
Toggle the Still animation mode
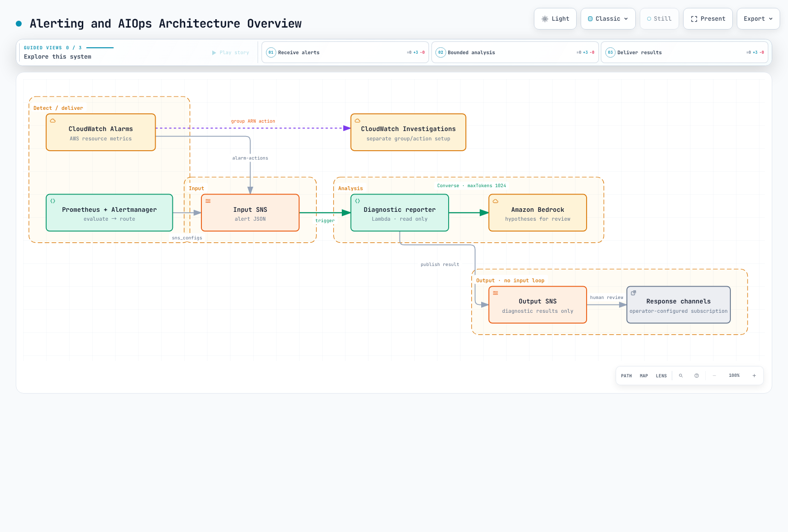[659, 19]
